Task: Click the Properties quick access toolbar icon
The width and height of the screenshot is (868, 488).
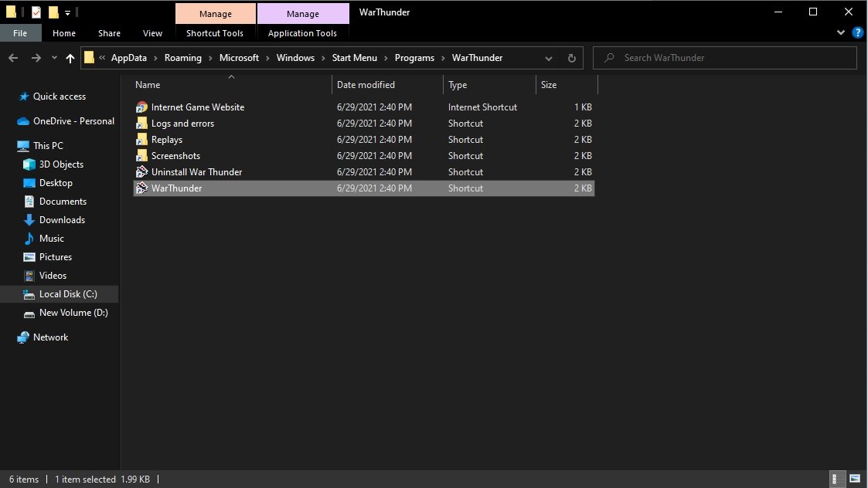Action: point(36,12)
